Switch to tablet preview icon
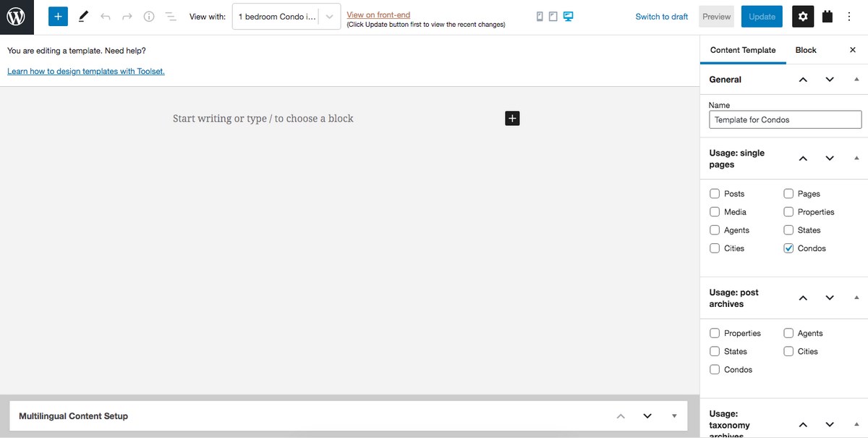Screen dimensions: 868x438 [553, 17]
